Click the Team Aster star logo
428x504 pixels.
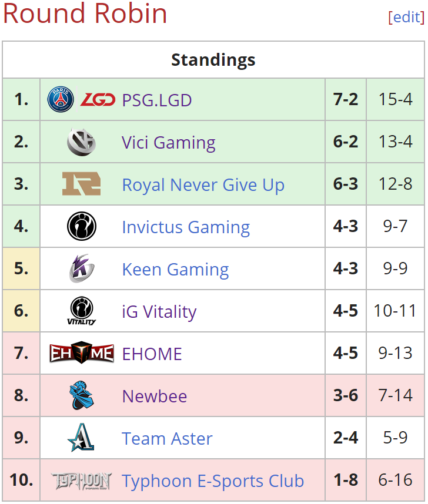pyautogui.click(x=81, y=438)
